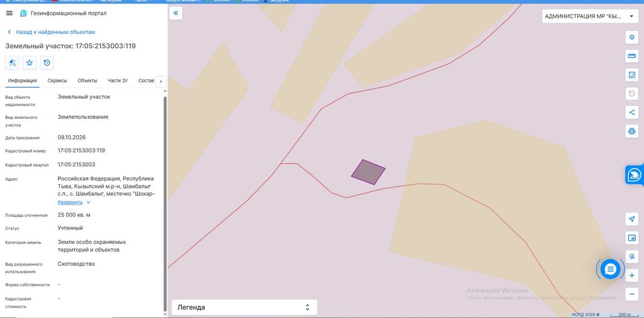The height and width of the screenshot is (318, 644).
Task: Toggle the overview mini-map button
Action: 632,238
